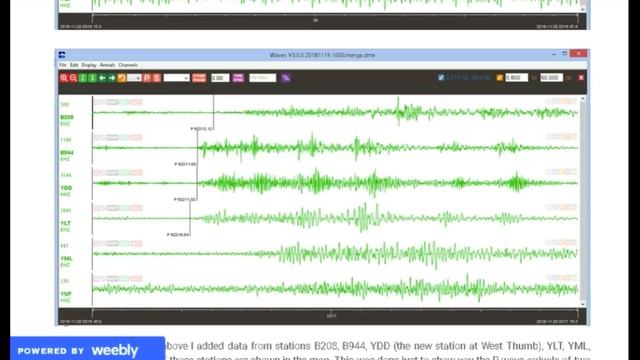Click the purple filter tool icon
The width and height of the screenshot is (640, 360).
coord(286,78)
